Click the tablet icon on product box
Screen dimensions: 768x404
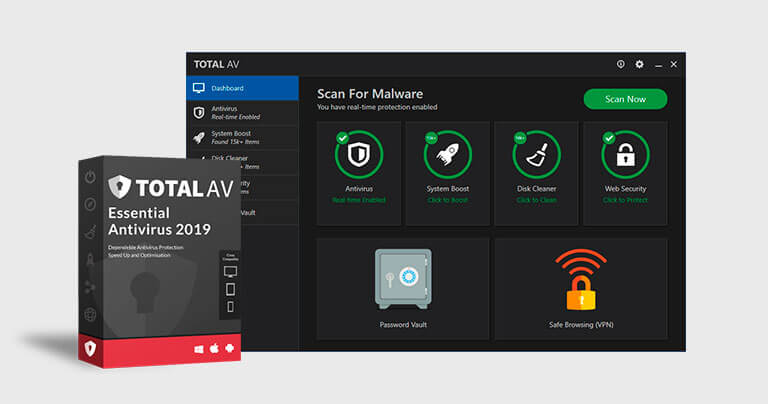(230, 289)
